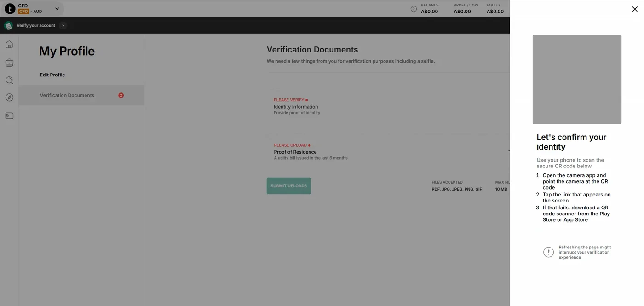
Task: Click the orange CFD account tag
Action: pyautogui.click(x=23, y=12)
